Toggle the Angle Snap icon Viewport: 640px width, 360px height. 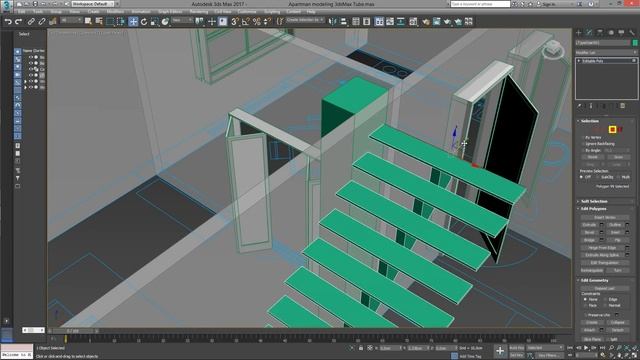245,22
